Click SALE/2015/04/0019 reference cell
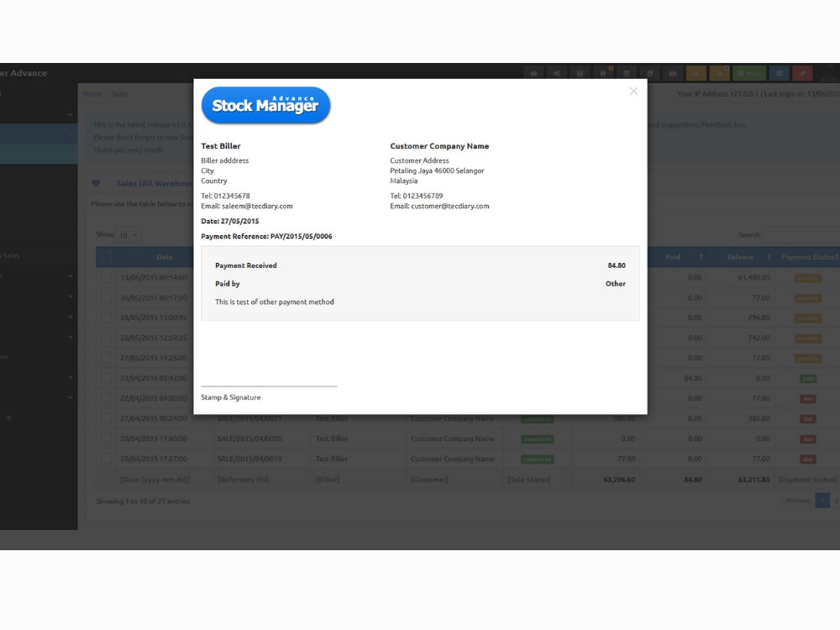 pyautogui.click(x=249, y=459)
